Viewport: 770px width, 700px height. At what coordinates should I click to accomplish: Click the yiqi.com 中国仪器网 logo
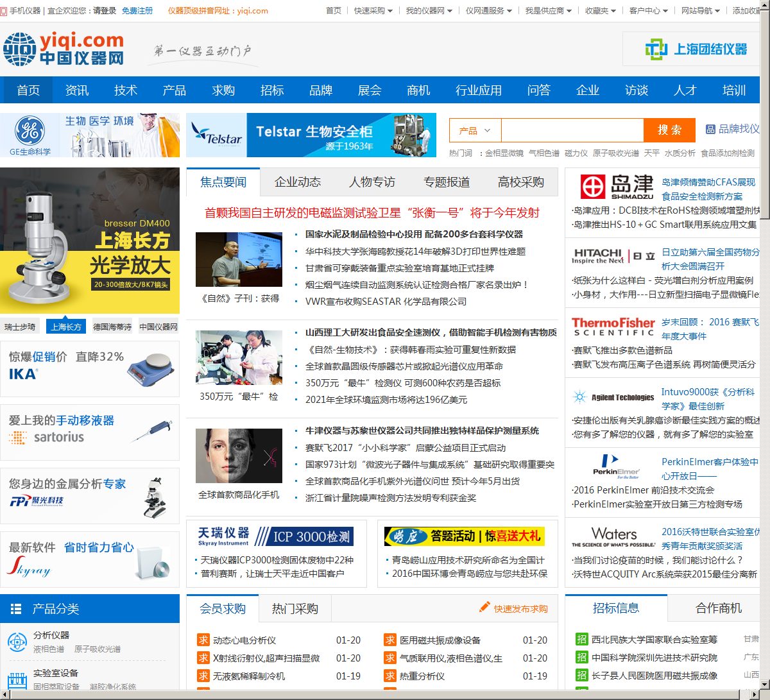click(64, 49)
